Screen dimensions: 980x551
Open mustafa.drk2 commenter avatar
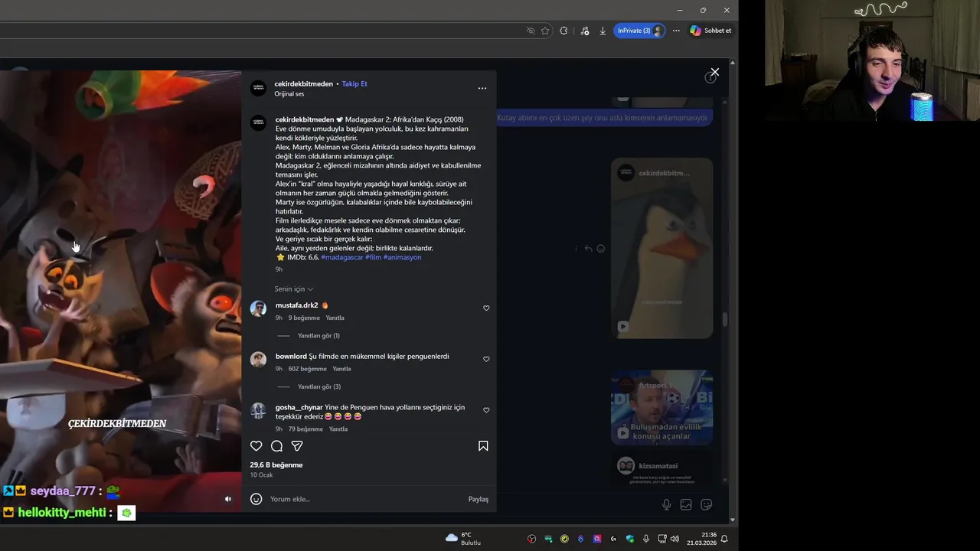pyautogui.click(x=259, y=309)
